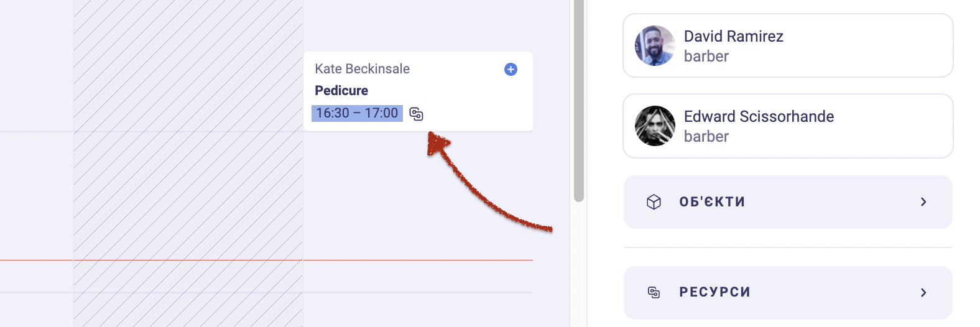This screenshot has width=980, height=327.
Task: Open the РЕСУРСИ menu row label
Action: pyautogui.click(x=714, y=292)
